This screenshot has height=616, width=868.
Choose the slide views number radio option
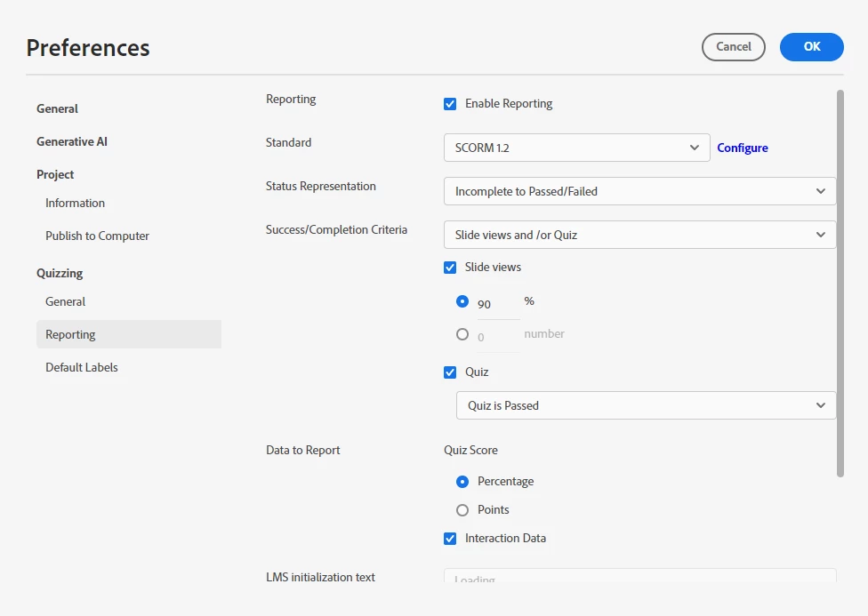tap(462, 335)
